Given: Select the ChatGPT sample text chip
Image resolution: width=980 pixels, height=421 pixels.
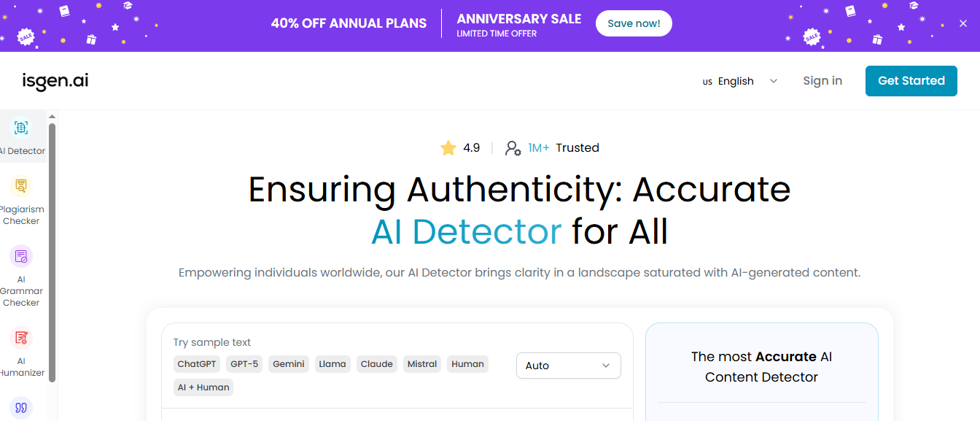Looking at the screenshot, I should pyautogui.click(x=197, y=364).
